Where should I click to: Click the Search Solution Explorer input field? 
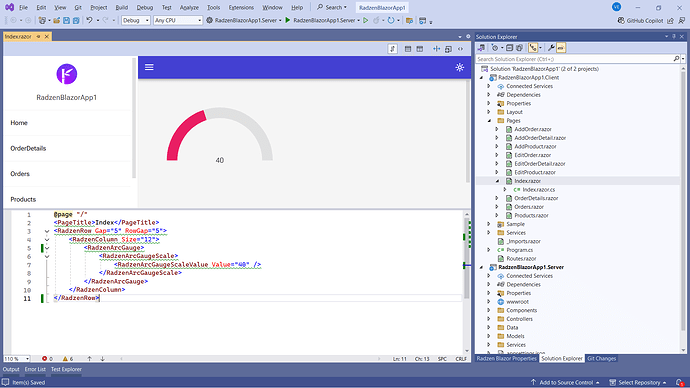pyautogui.click(x=575, y=59)
